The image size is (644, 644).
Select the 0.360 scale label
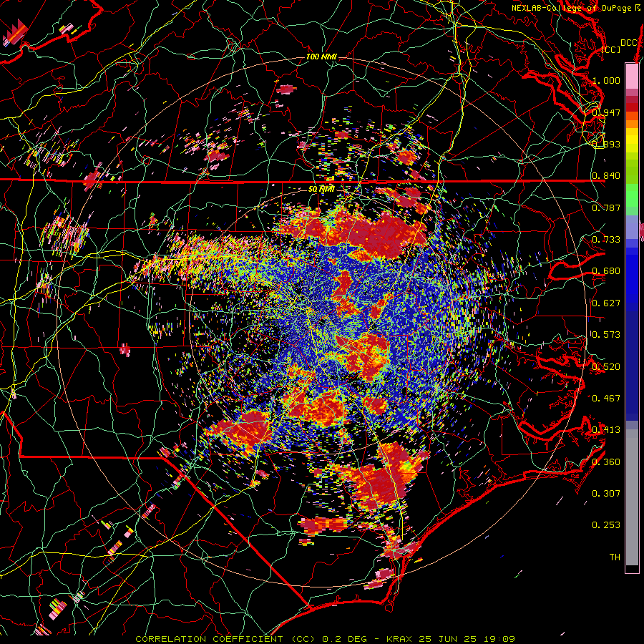(606, 462)
